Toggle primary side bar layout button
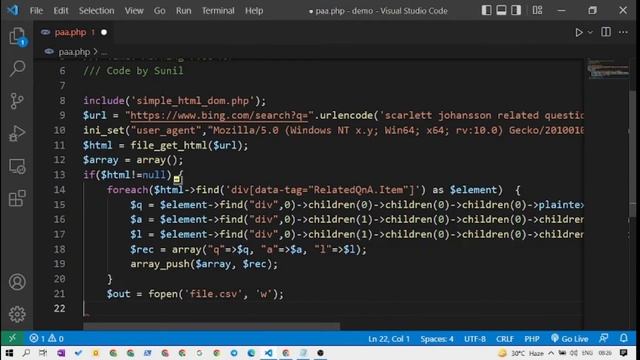This screenshot has width=640, height=360. (x=486, y=10)
